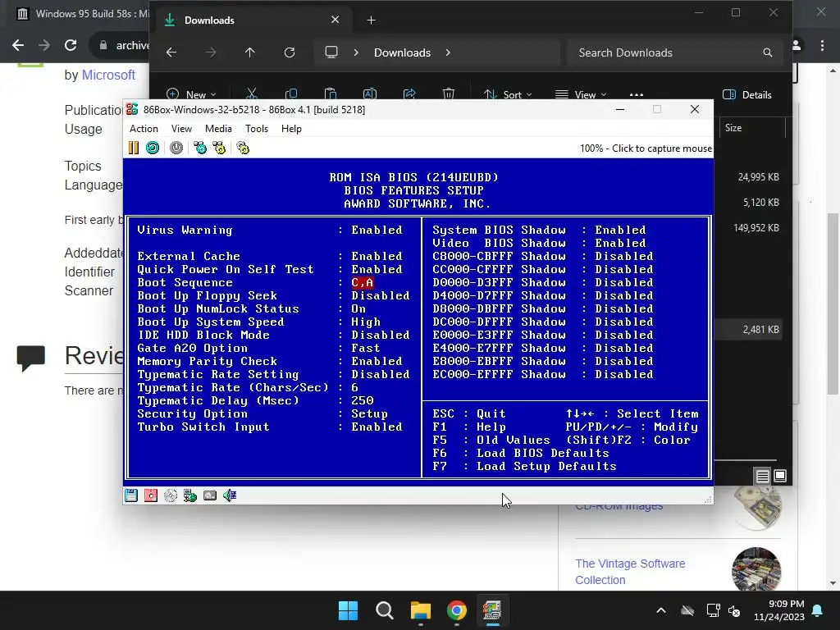
Task: Show hidden system tray icons
Action: tap(661, 610)
